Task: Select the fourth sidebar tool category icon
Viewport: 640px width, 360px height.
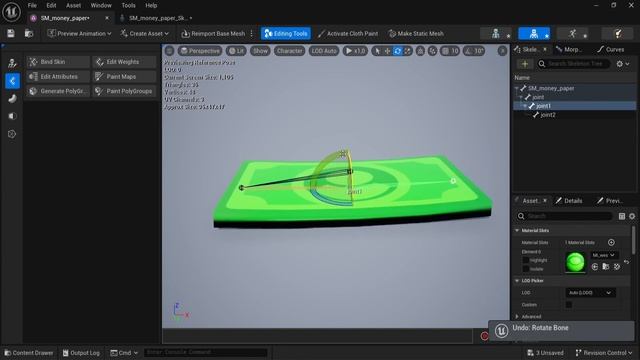Action: point(12,116)
